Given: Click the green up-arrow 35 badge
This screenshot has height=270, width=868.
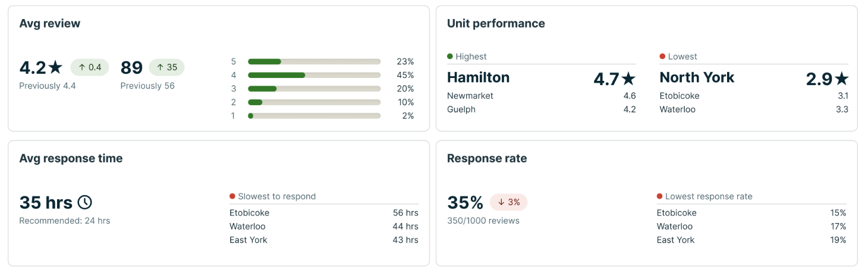Looking at the screenshot, I should 166,67.
